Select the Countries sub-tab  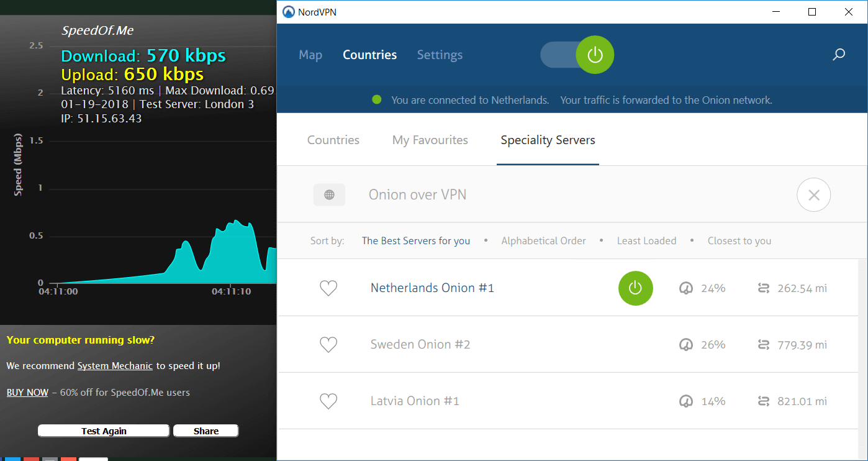pyautogui.click(x=333, y=140)
